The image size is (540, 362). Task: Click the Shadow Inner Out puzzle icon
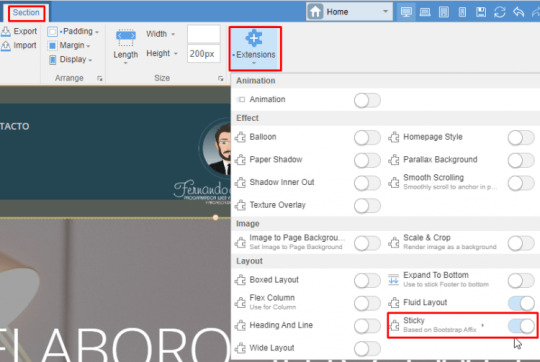(240, 183)
